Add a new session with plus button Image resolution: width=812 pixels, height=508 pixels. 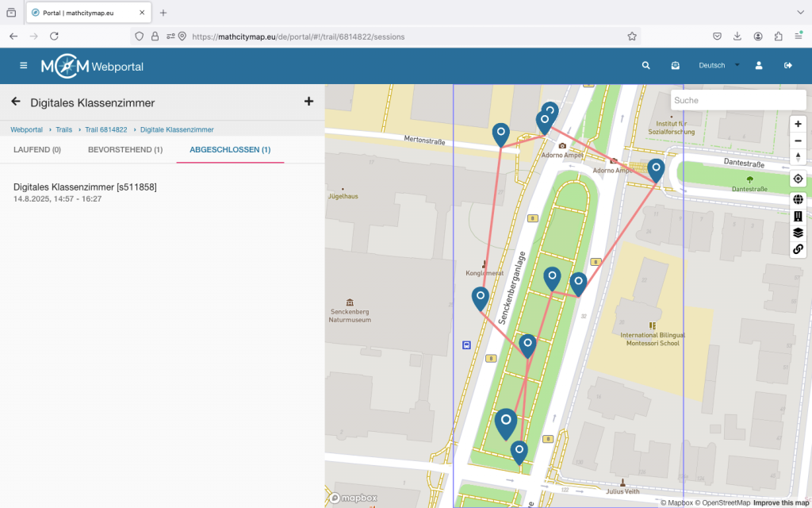coord(308,102)
